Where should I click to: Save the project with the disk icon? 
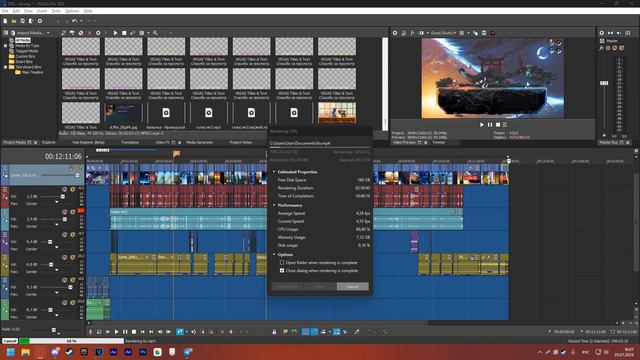(x=22, y=21)
